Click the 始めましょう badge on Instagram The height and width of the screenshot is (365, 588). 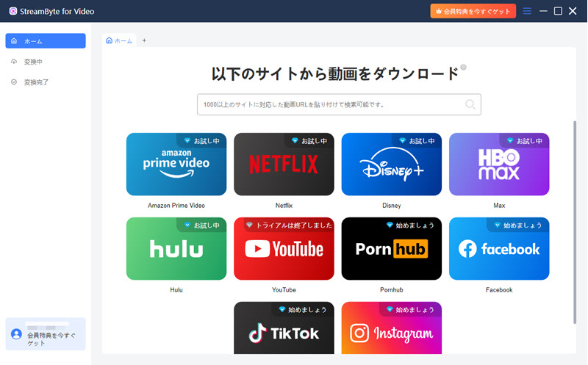pos(410,309)
